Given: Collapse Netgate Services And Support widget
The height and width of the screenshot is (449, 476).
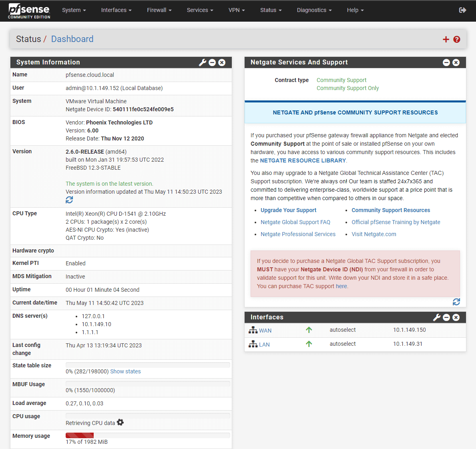Looking at the screenshot, I should pos(446,62).
